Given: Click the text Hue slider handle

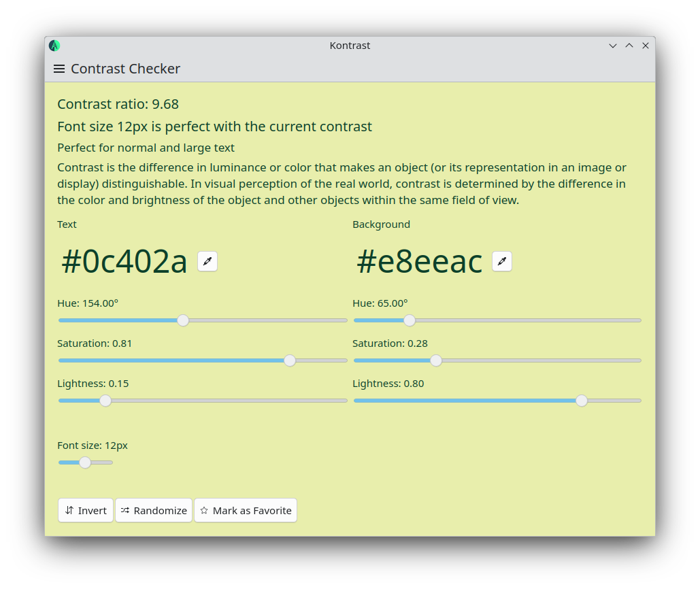Looking at the screenshot, I should (x=183, y=320).
